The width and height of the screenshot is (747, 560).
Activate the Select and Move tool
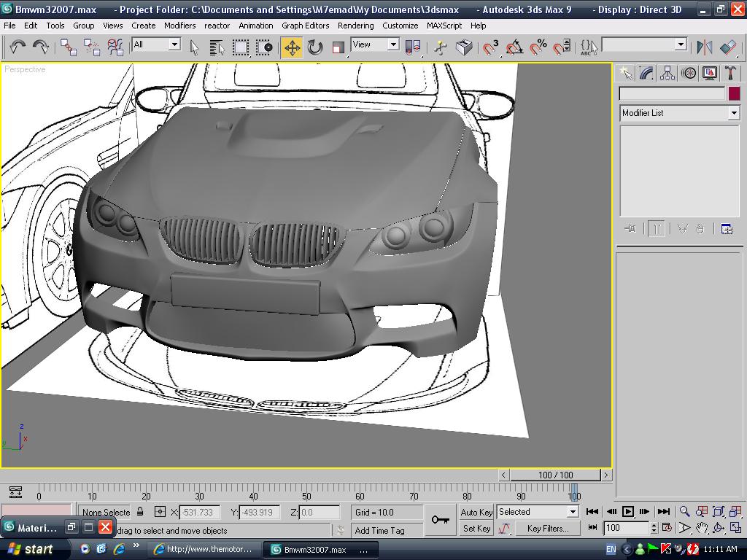click(292, 47)
